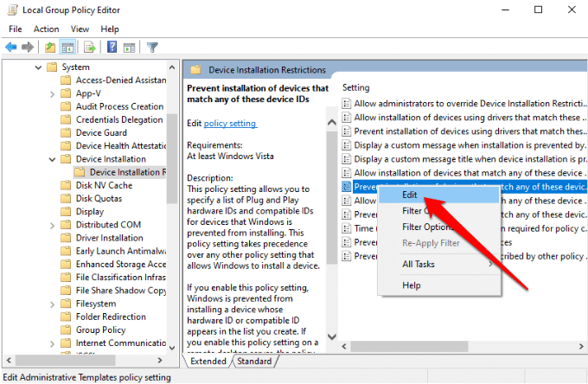Click the Setting column header

pyautogui.click(x=355, y=87)
